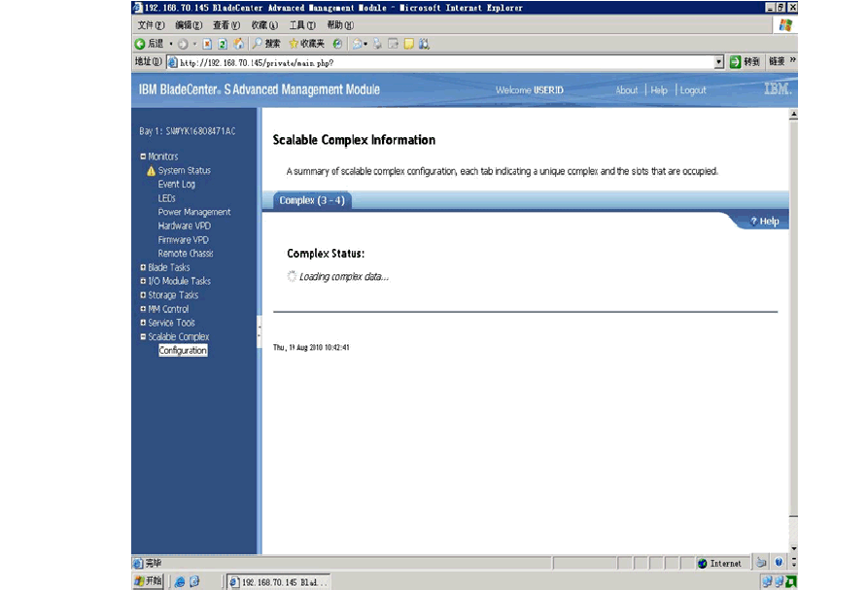Click the yellow Discuss note icon
868x590 pixels.
click(x=408, y=44)
